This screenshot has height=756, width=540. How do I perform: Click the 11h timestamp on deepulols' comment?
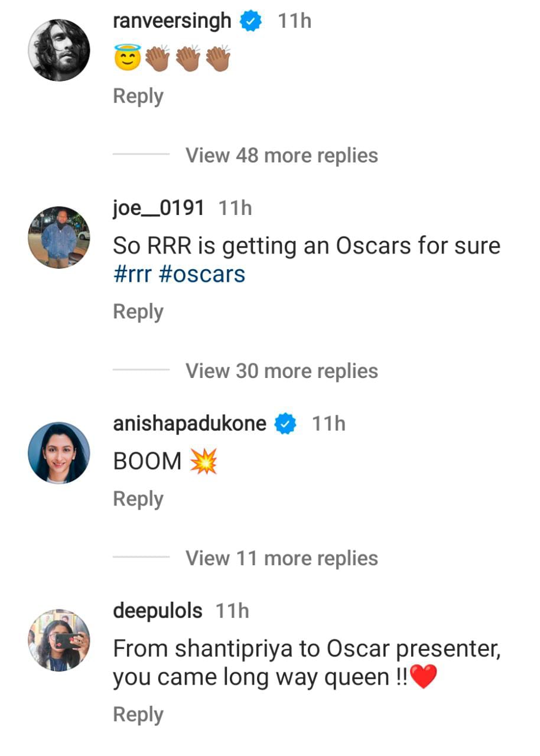point(233,610)
